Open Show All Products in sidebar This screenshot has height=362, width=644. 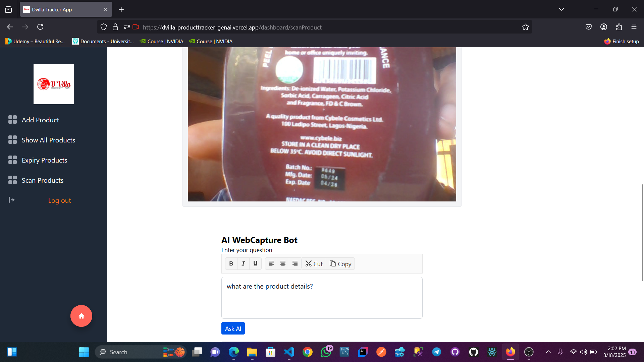click(48, 140)
